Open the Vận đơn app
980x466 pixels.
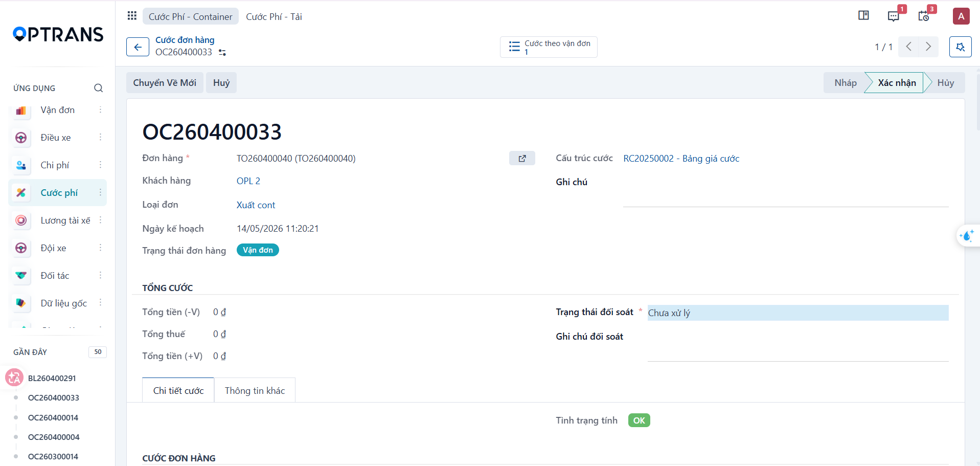58,110
